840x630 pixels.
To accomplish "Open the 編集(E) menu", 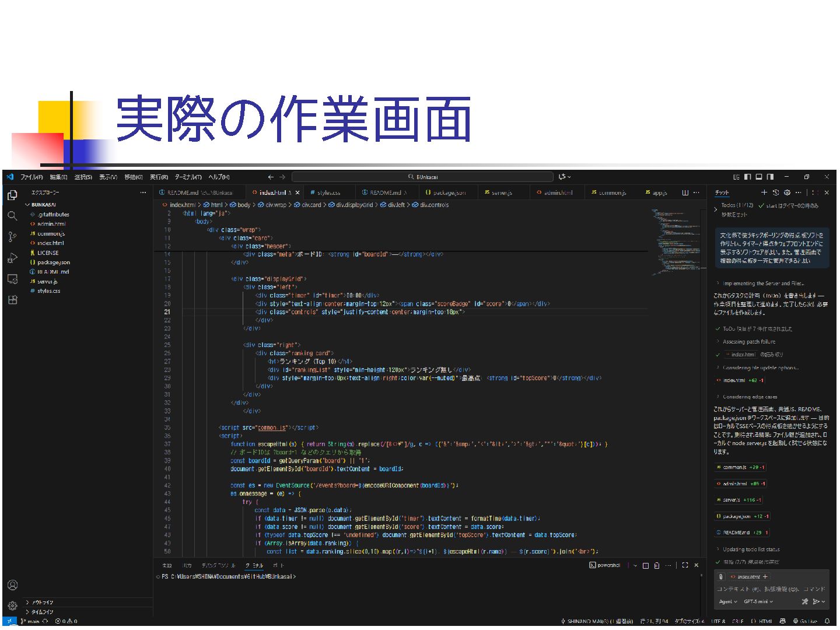I will pyautogui.click(x=58, y=177).
